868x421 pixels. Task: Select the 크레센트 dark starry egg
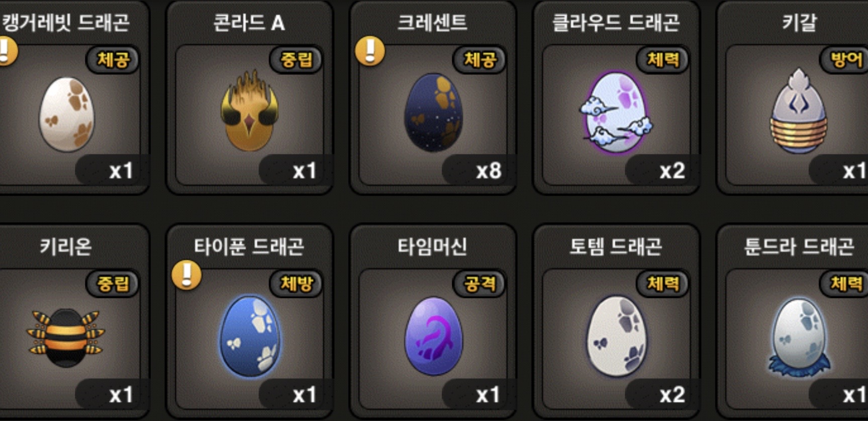point(433,113)
